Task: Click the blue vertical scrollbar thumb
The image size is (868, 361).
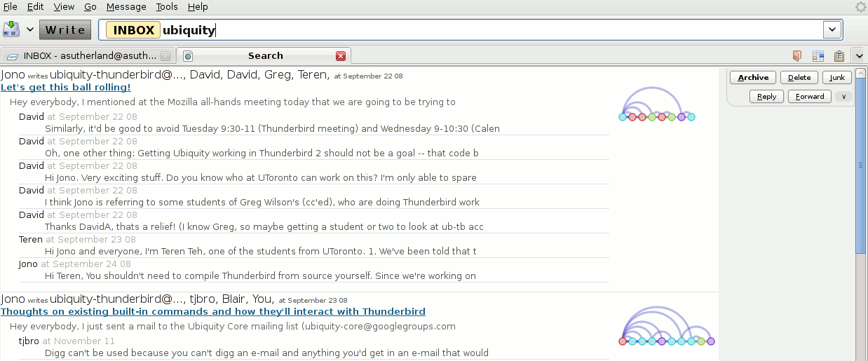Action: tap(862, 165)
